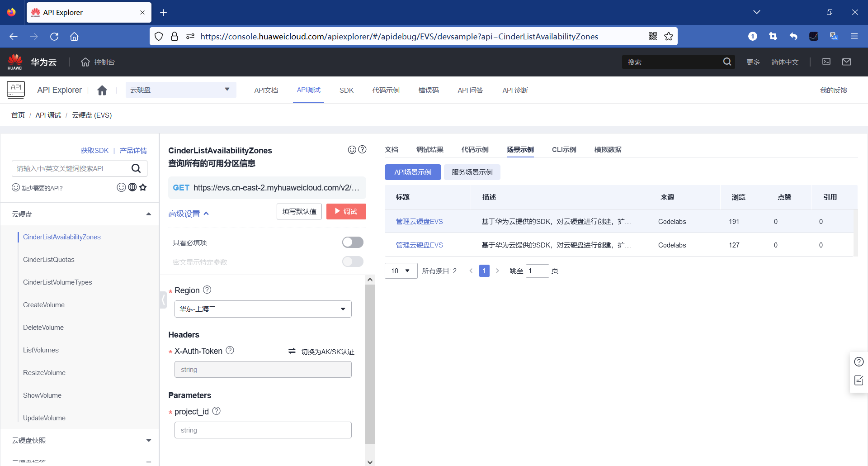Click the 填写默认值 button
Image resolution: width=868 pixels, height=466 pixels.
click(x=299, y=211)
